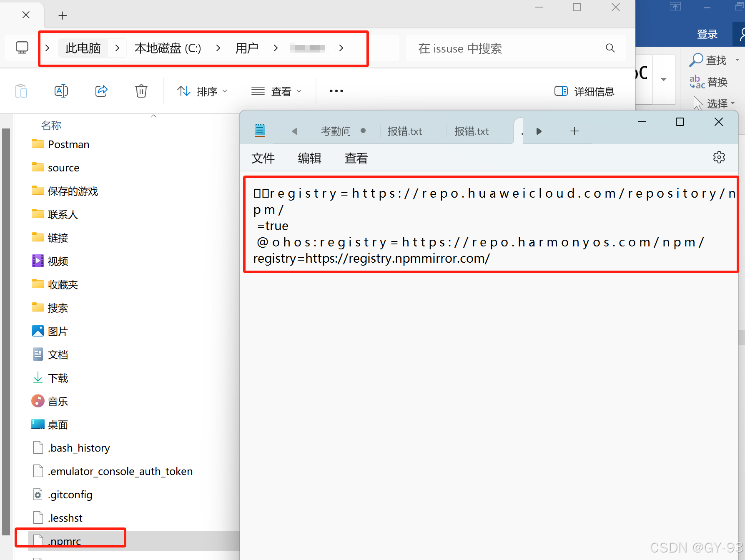745x560 pixels.
Task: Select the .gitconfig file
Action: [63, 495]
